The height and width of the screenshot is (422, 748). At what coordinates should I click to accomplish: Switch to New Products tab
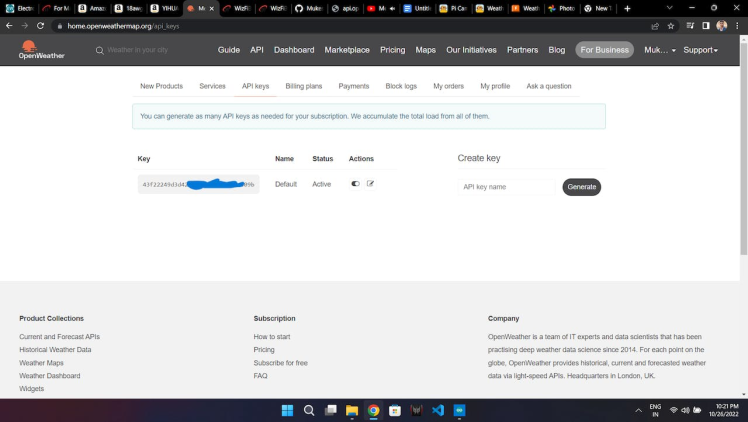coord(161,86)
